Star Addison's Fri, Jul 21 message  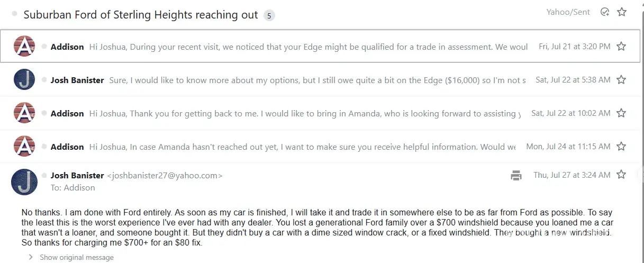(x=621, y=47)
